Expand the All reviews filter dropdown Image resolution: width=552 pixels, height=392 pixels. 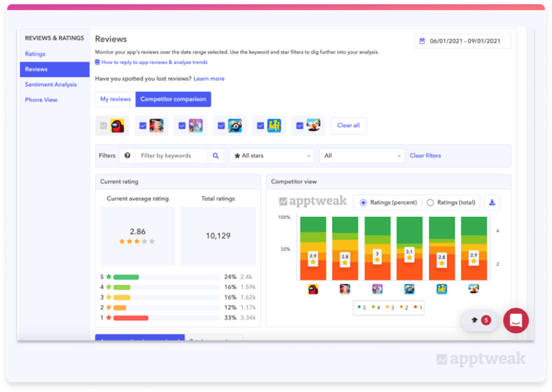click(362, 156)
